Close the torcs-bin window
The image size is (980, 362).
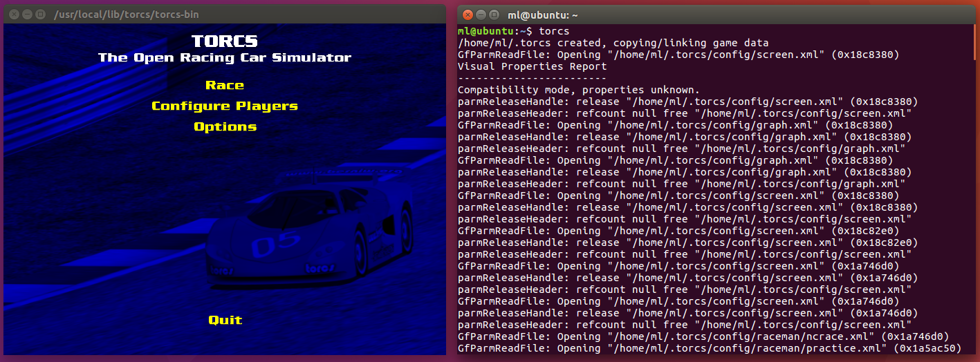point(14,14)
